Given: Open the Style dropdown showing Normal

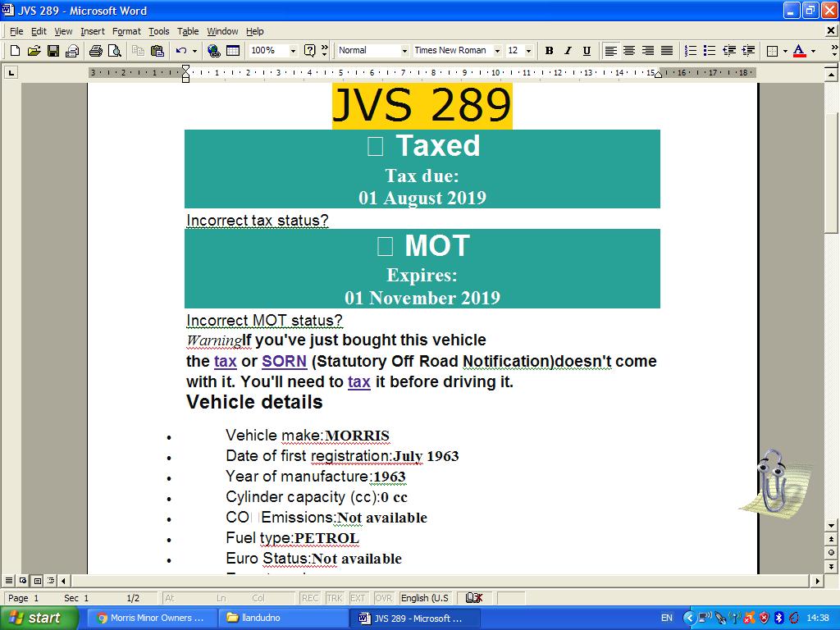Looking at the screenshot, I should coord(404,51).
